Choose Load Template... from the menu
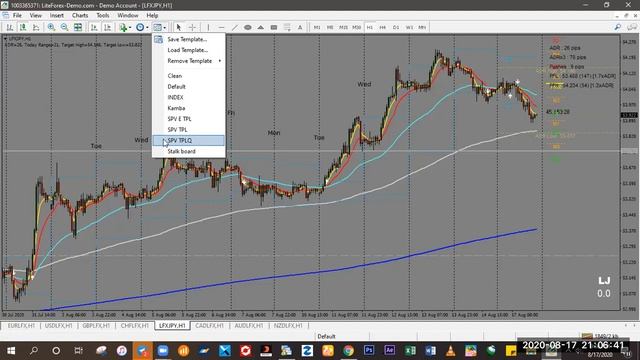The image size is (640, 360). [x=189, y=50]
